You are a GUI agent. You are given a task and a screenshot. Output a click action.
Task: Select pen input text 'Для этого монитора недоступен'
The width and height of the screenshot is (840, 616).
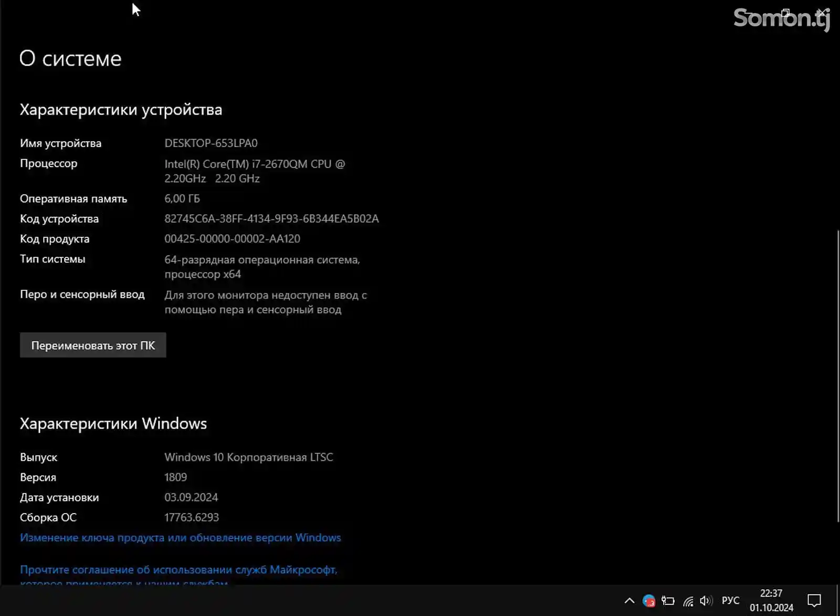266,302
